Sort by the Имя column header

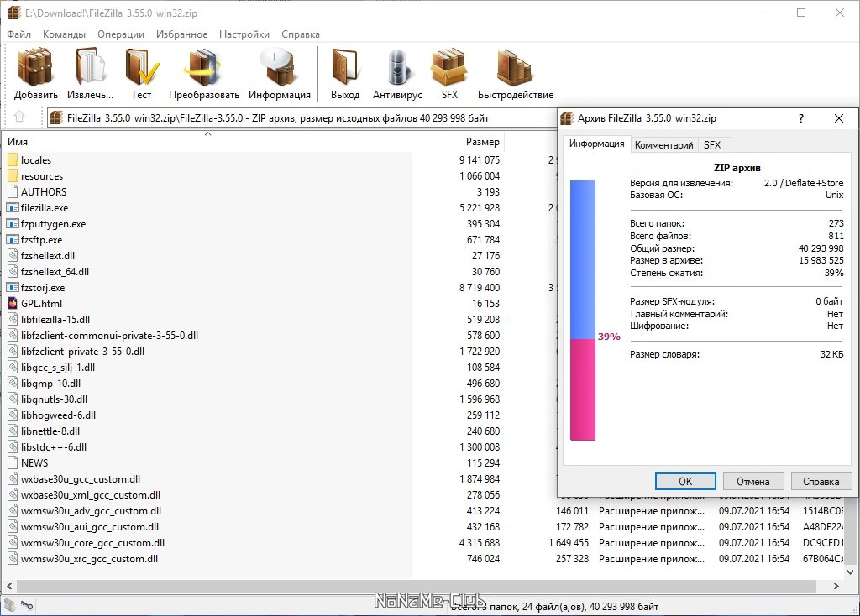coord(207,141)
